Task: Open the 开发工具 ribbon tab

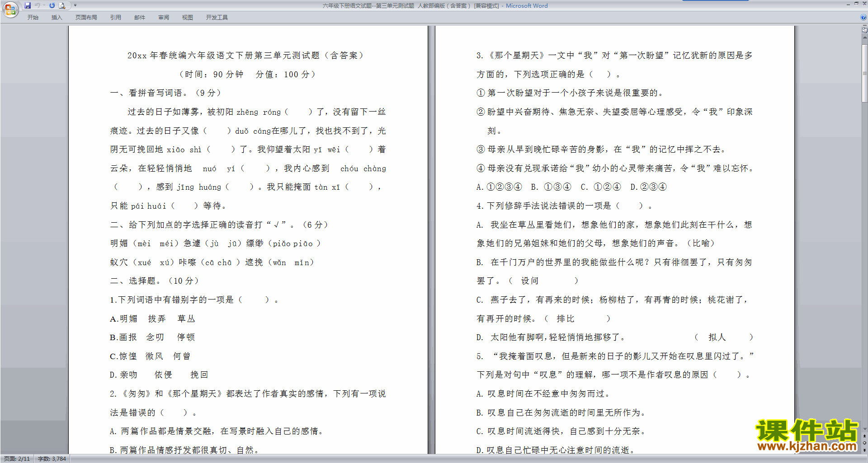Action: 217,17
